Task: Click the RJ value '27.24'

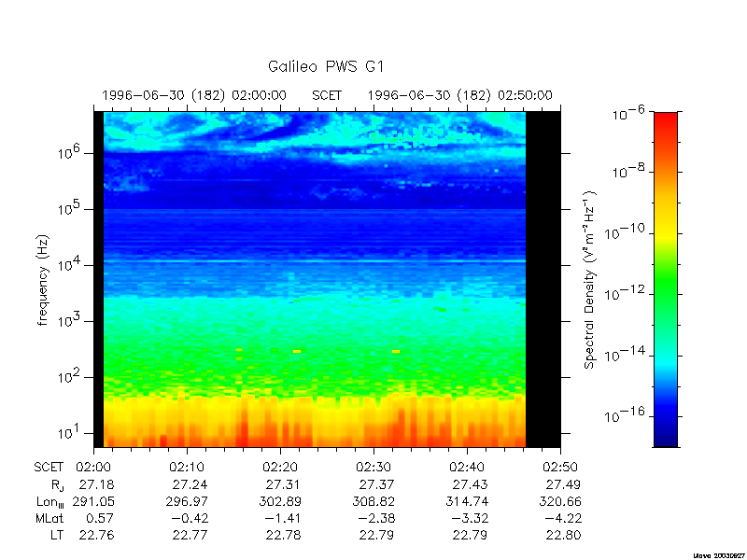Action: click(x=190, y=484)
